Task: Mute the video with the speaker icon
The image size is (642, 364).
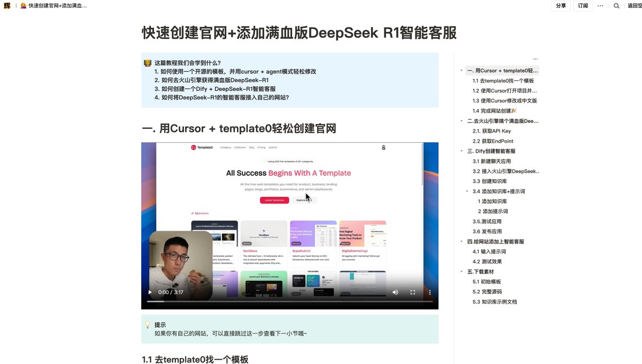Action: click(395, 292)
